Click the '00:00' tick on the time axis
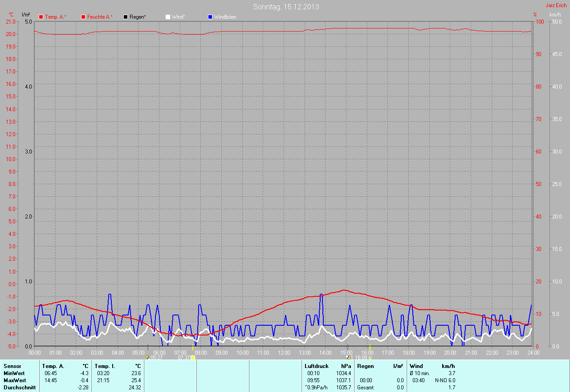This screenshot has width=570, height=392. [35, 353]
